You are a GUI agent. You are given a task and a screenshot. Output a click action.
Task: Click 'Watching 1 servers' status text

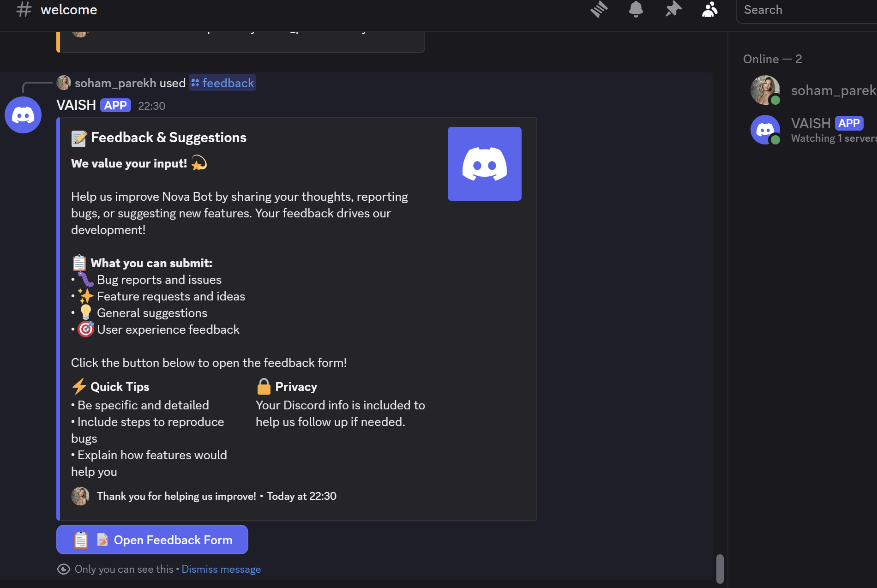point(834,138)
